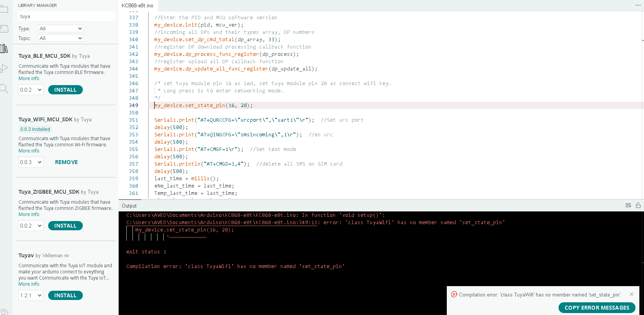This screenshot has height=315, width=644.
Task: Open the Debug sidebar icon
Action: coord(4,69)
